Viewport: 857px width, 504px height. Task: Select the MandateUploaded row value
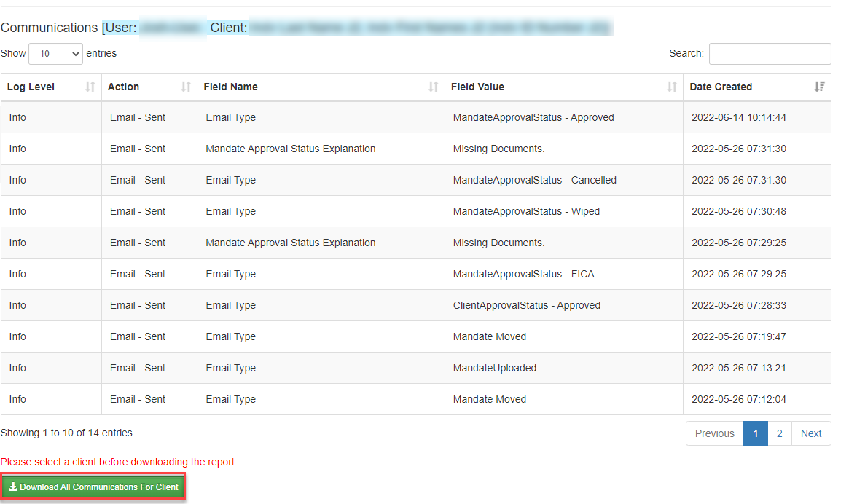[494, 368]
